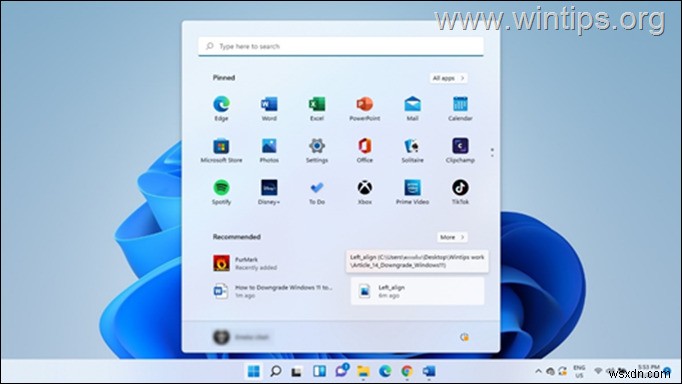
Task: Start PowerPoint from the pinned apps
Action: (364, 108)
